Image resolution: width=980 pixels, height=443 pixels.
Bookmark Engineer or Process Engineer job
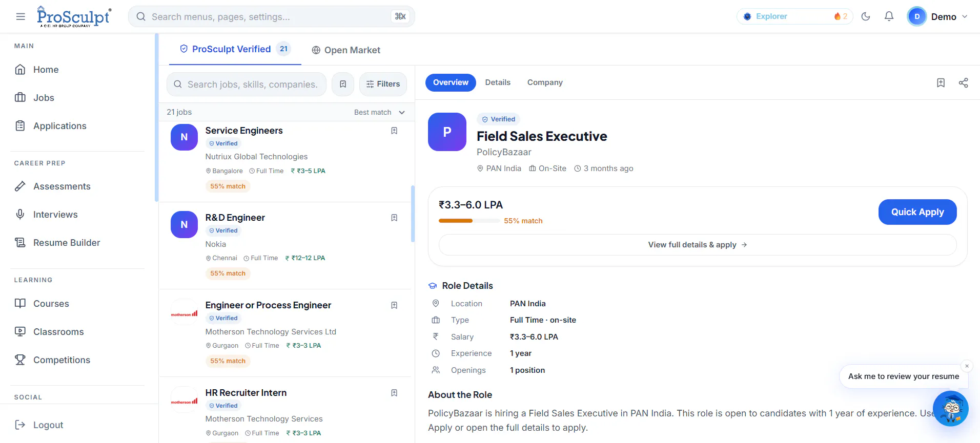(394, 305)
